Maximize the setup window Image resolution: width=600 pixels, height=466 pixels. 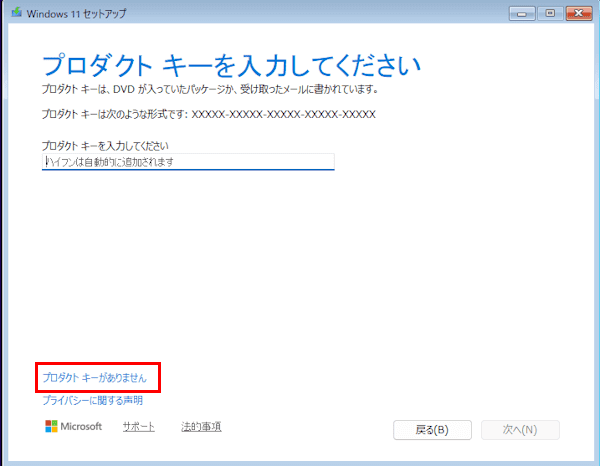550,14
